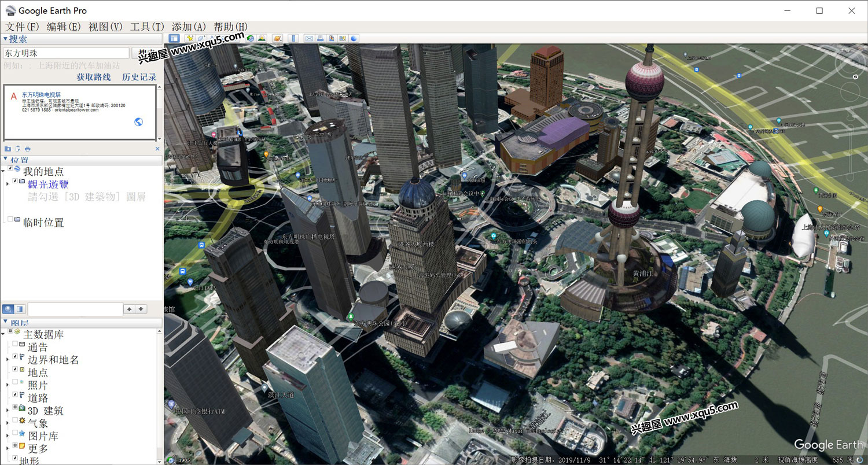The image size is (868, 465).
Task: Enable the 通告 layer checkbox
Action: (x=15, y=344)
